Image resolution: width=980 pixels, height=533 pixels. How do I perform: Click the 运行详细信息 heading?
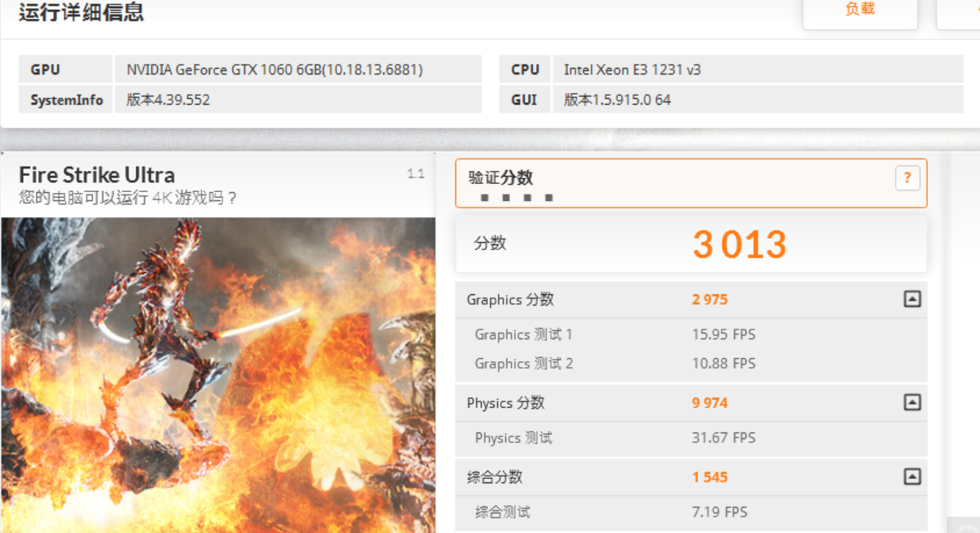point(81,12)
